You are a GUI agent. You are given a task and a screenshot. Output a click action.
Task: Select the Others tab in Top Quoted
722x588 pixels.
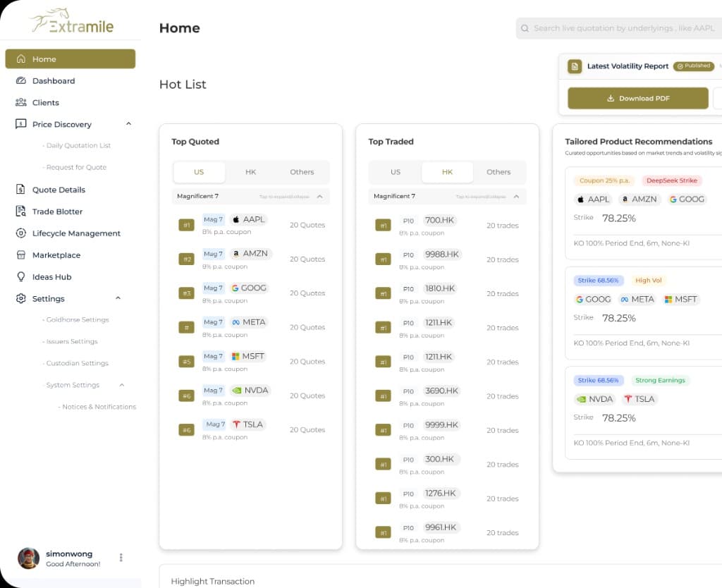click(x=302, y=172)
